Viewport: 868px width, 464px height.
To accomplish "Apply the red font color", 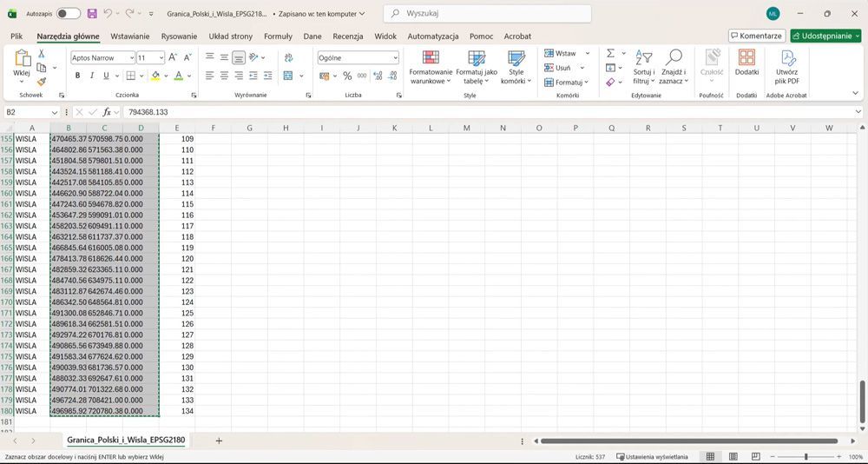I will click(x=178, y=76).
